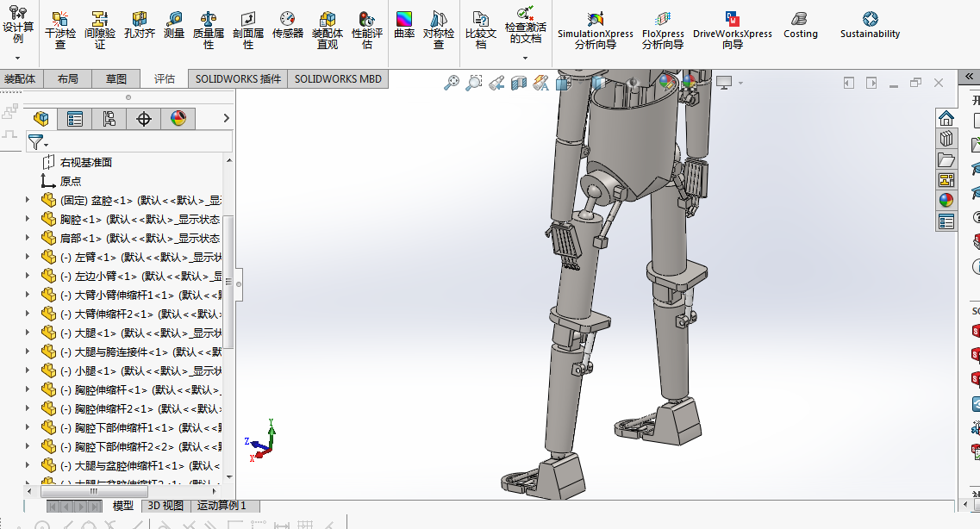
Task: Expand the (-) 大腿<1> component
Action: pyautogui.click(x=28, y=333)
